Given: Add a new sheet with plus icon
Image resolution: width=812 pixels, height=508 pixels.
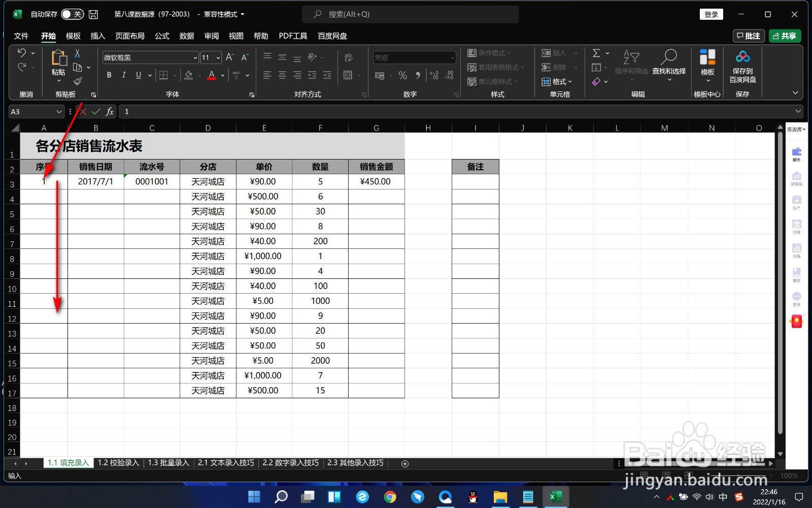Looking at the screenshot, I should click(405, 463).
